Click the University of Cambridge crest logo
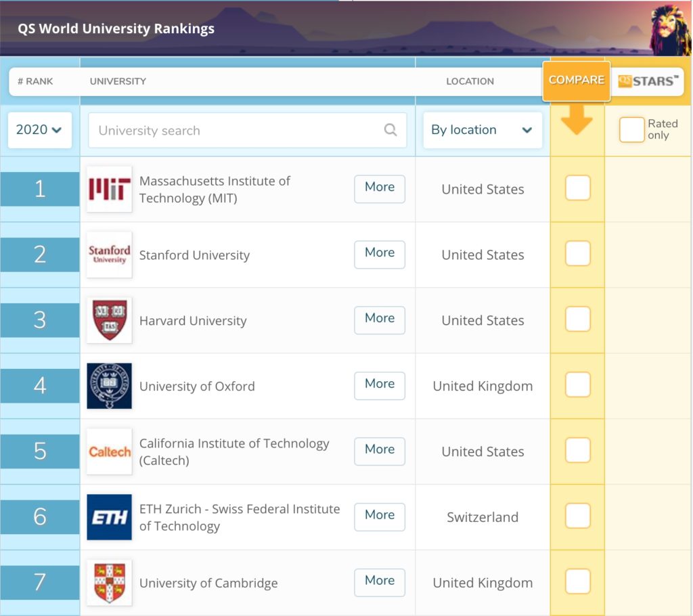The image size is (693, 616). (x=109, y=582)
